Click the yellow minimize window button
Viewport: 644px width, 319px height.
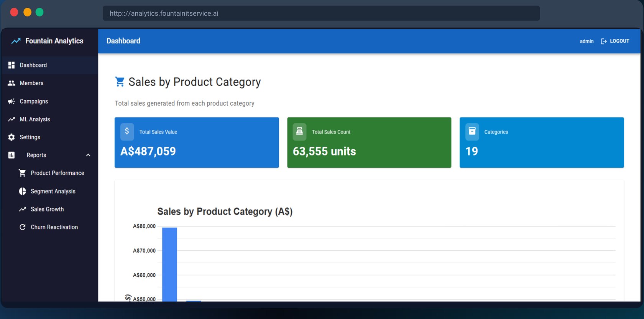pos(27,12)
